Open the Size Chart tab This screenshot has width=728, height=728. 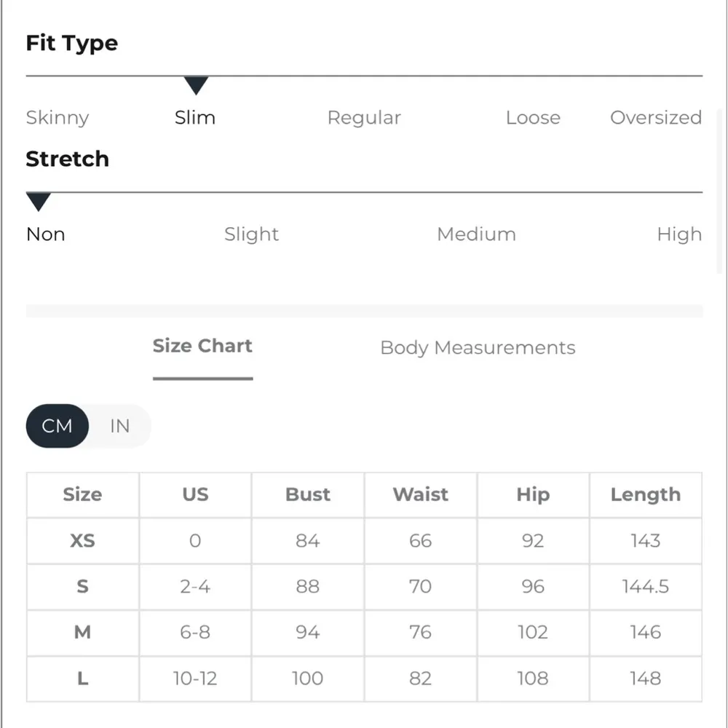pos(202,347)
